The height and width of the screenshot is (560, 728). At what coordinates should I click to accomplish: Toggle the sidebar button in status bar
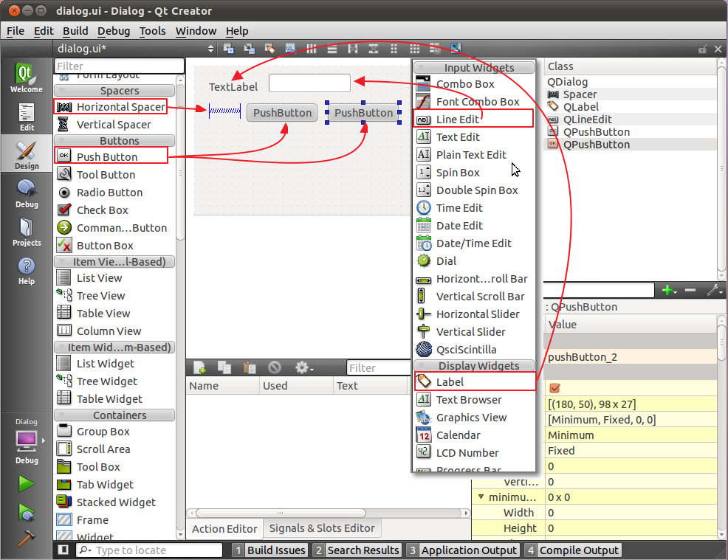click(63, 550)
